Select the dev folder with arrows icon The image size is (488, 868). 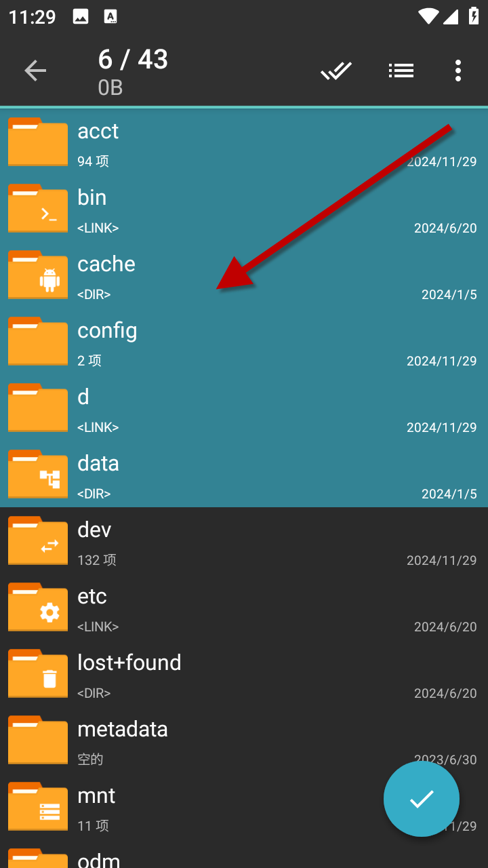click(38, 540)
